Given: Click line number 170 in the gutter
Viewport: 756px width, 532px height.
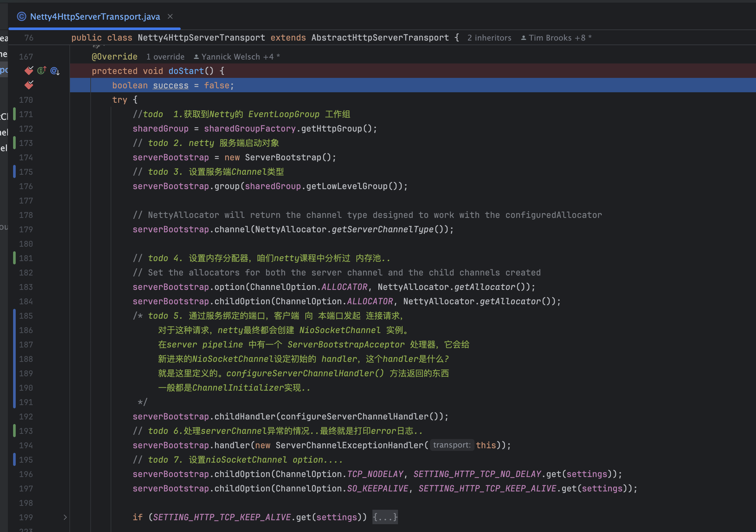Looking at the screenshot, I should click(x=26, y=100).
